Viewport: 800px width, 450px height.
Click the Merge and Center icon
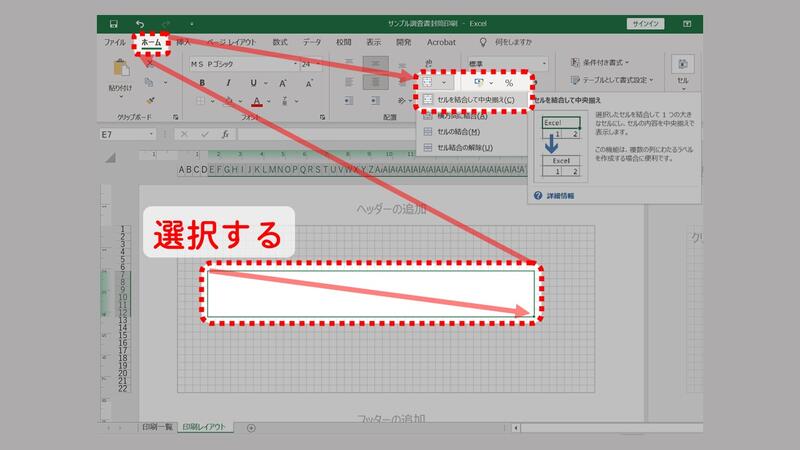click(428, 82)
